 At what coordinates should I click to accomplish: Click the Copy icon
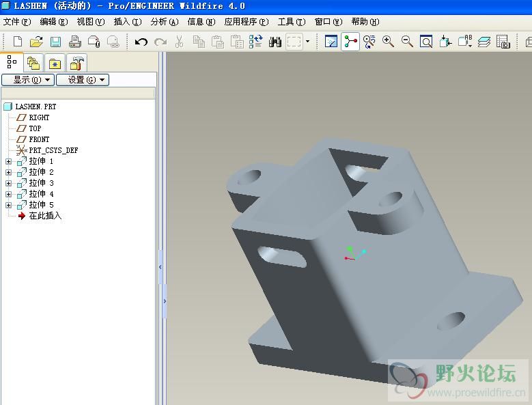tap(199, 42)
